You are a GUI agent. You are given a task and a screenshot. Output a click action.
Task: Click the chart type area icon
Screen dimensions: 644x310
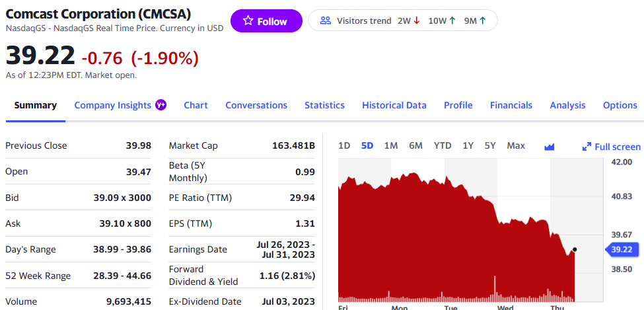(549, 146)
